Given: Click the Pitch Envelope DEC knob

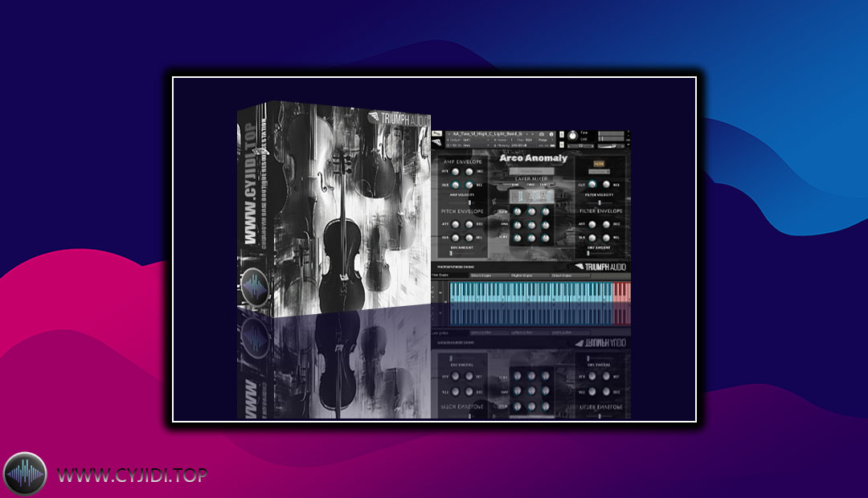Looking at the screenshot, I should point(469,225).
